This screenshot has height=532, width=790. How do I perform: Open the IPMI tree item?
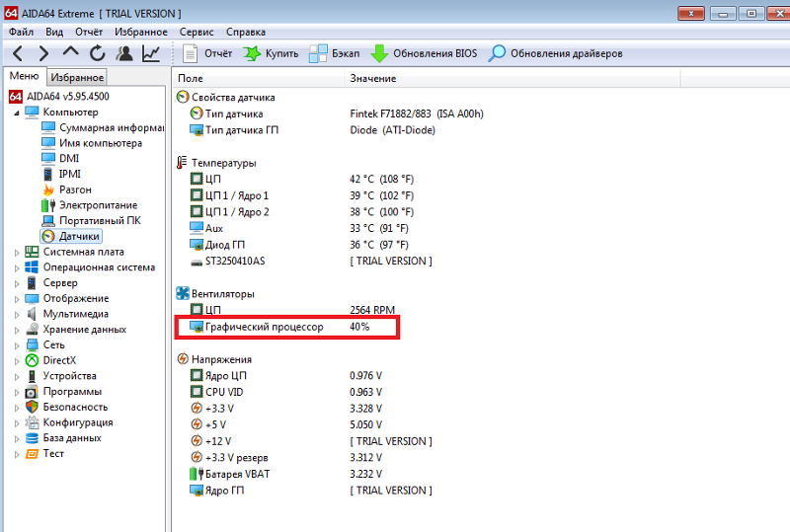[61, 174]
